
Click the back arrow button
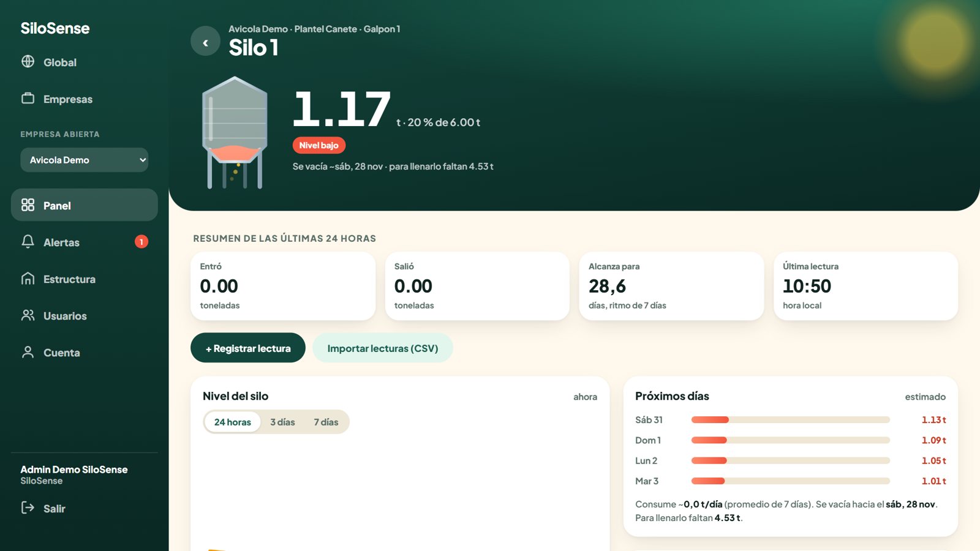pos(205,41)
